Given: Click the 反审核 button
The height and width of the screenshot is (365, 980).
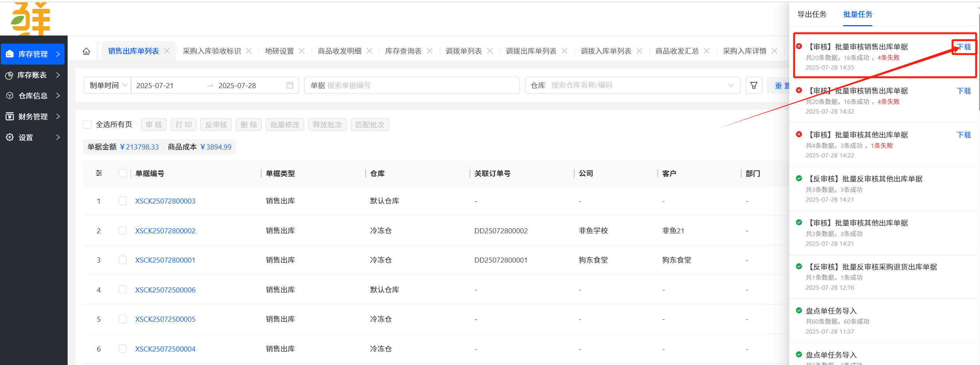Looking at the screenshot, I should (216, 125).
